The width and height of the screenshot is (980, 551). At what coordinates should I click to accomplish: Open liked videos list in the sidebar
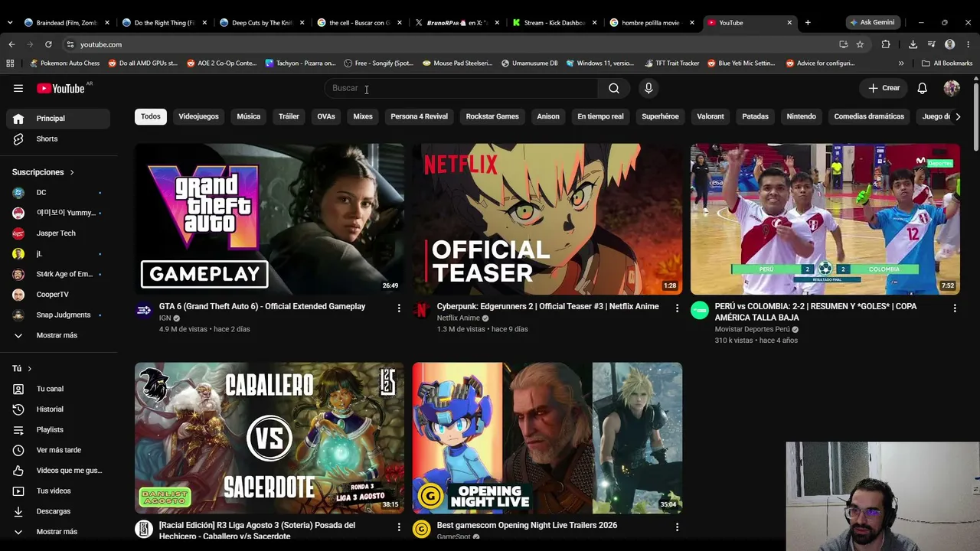point(58,471)
